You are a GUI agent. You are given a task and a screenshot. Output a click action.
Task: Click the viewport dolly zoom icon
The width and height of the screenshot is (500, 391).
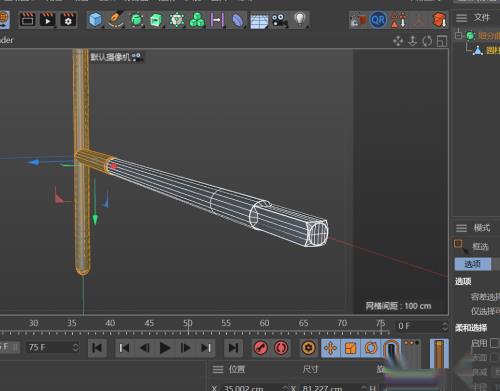pyautogui.click(x=413, y=41)
